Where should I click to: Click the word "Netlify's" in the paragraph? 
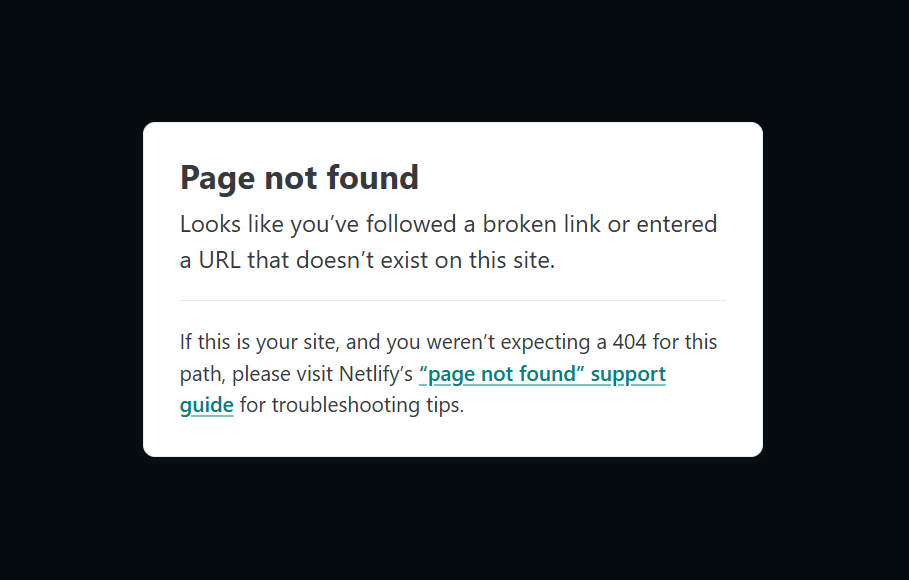point(376,374)
